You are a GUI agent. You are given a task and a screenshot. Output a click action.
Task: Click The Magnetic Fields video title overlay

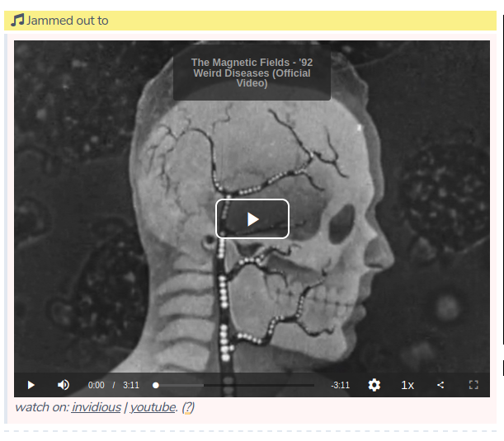pos(252,73)
